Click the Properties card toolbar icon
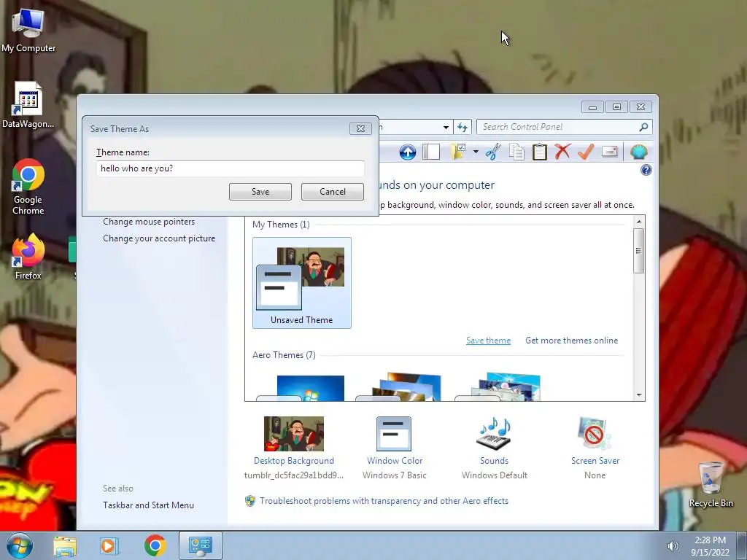747x560 pixels. (x=609, y=152)
